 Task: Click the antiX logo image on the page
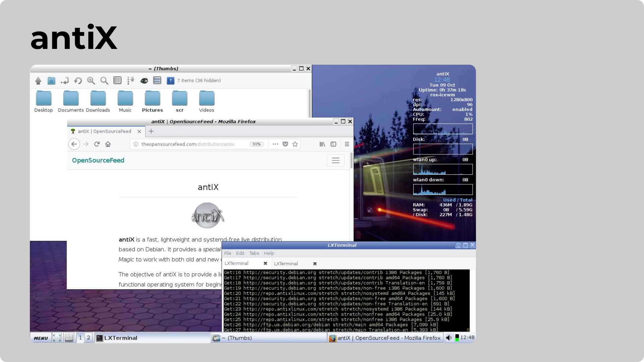(208, 216)
